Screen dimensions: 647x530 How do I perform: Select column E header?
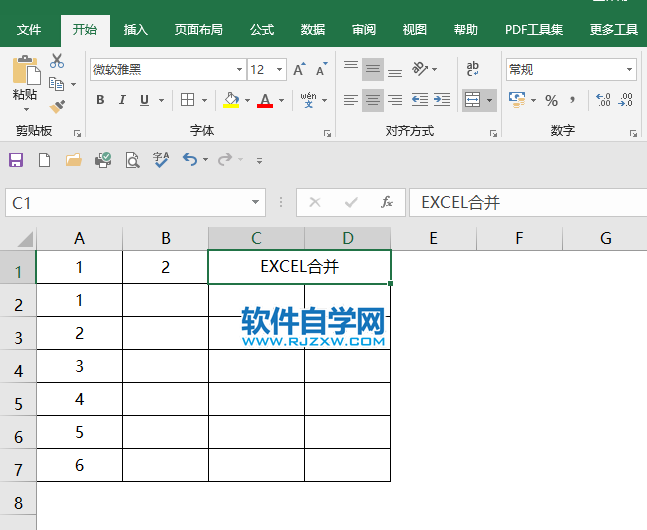click(x=433, y=239)
